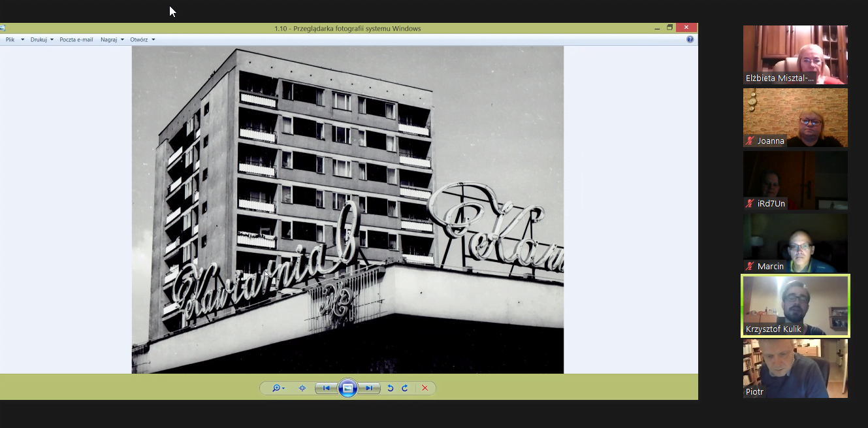Expand the Plik dropdown arrow
The width and height of the screenshot is (868, 428).
pos(22,40)
